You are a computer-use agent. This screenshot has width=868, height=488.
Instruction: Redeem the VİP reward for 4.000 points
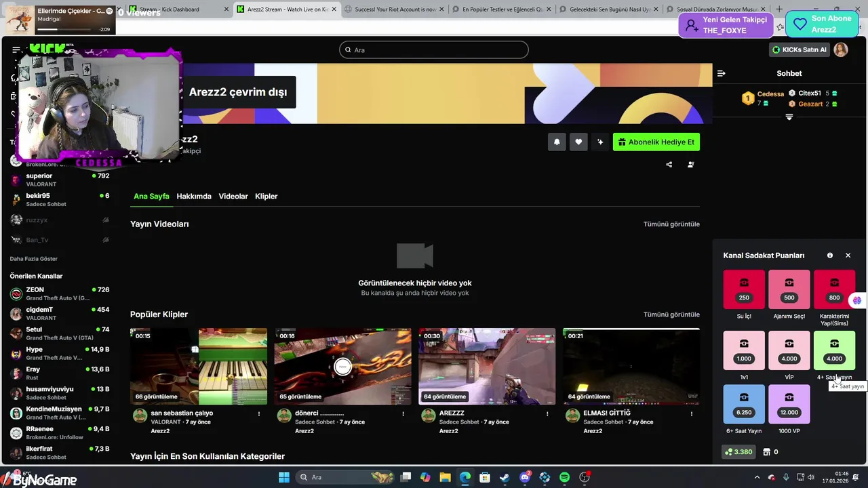coord(789,350)
